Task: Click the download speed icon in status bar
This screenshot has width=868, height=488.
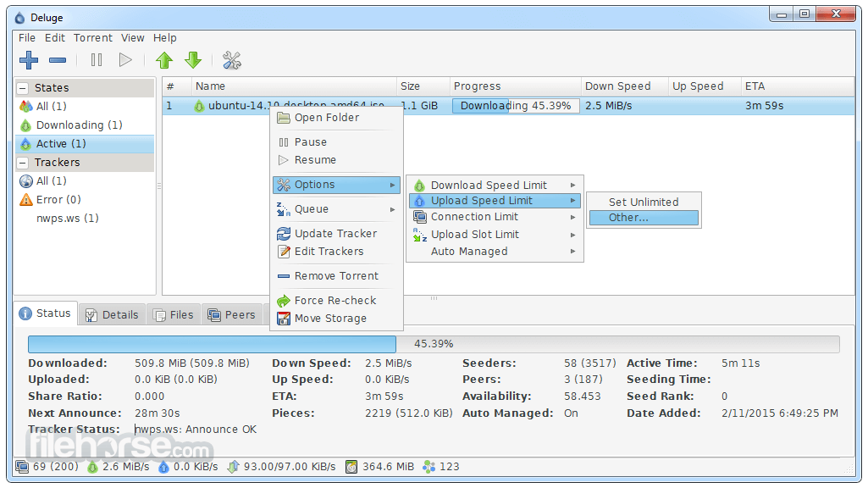Action: point(92,467)
